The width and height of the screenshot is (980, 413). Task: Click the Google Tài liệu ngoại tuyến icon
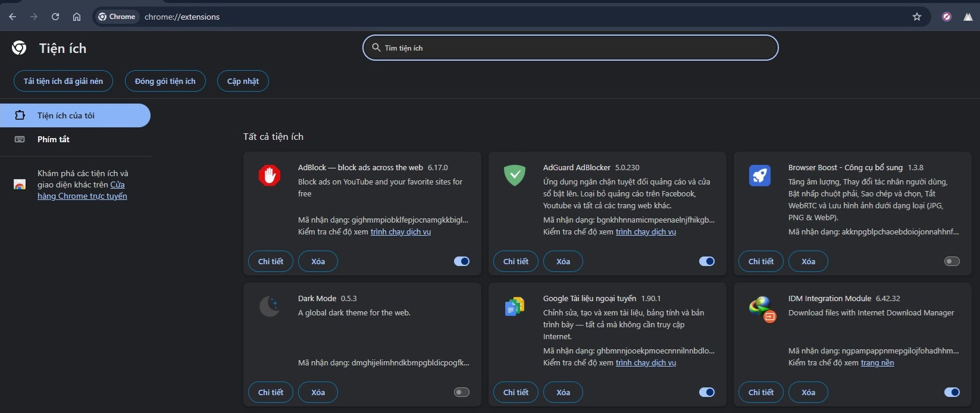tap(515, 306)
